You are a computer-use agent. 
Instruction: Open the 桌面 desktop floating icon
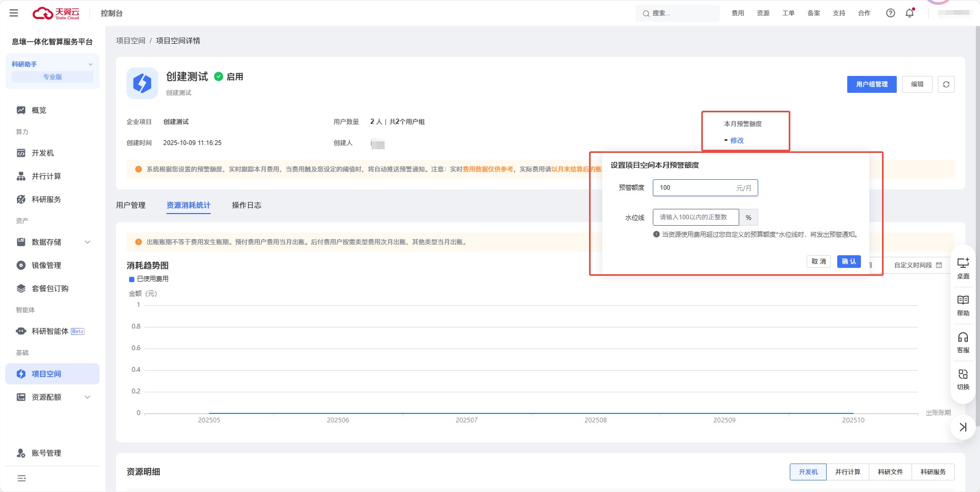click(x=963, y=267)
